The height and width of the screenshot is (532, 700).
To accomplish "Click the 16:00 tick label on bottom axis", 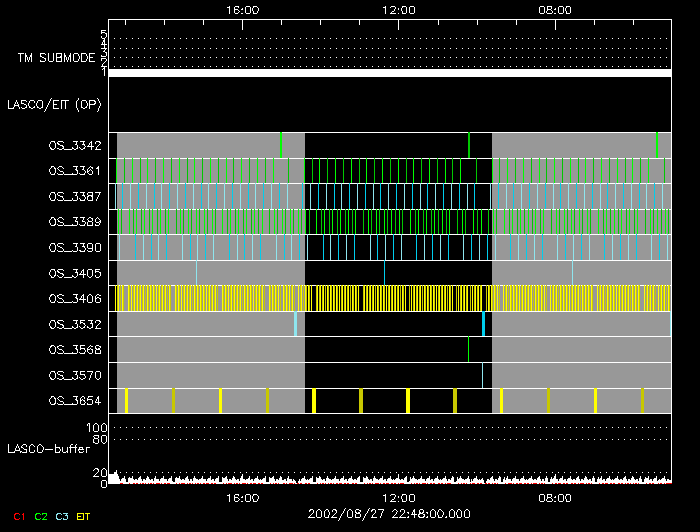I will [x=243, y=497].
